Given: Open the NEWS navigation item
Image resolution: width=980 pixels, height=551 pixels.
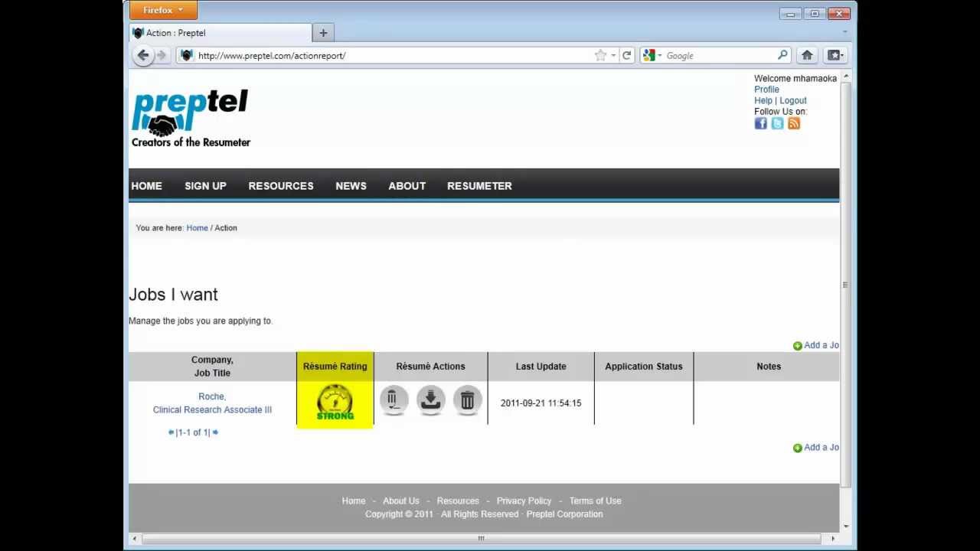Looking at the screenshot, I should pos(351,186).
